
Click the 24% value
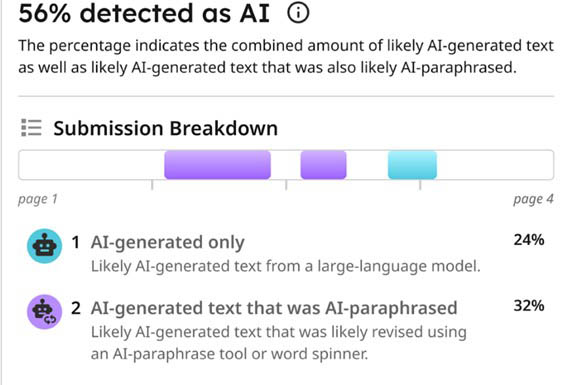coord(529,240)
